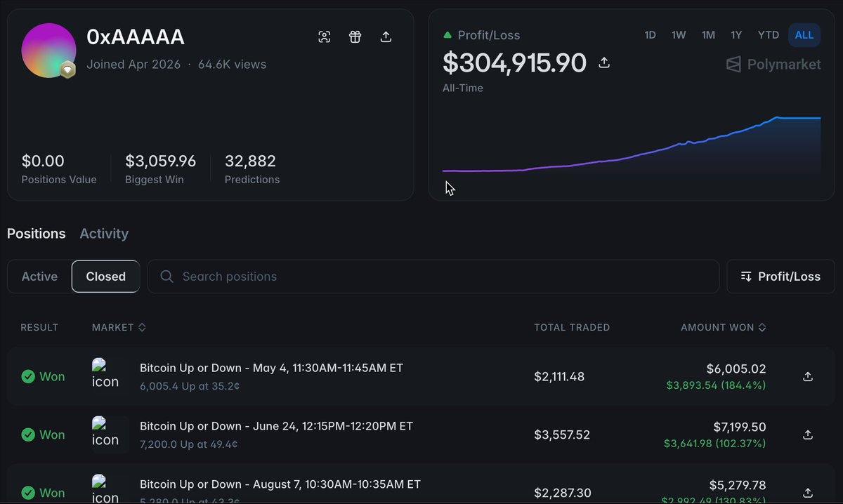The width and height of the screenshot is (843, 504).
Task: Select the 1D time range
Action: (x=651, y=35)
